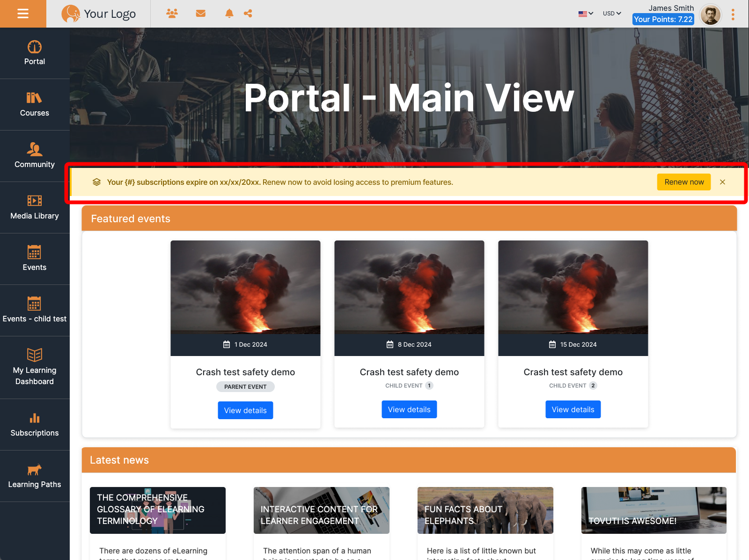Dismiss the subscription expiry banner
Screen dimensions: 749x560
coord(722,182)
